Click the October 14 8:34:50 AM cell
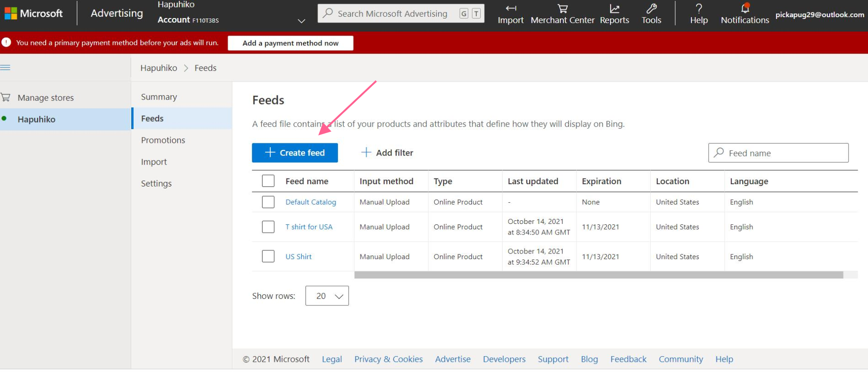This screenshot has height=372, width=868. pyautogui.click(x=539, y=227)
